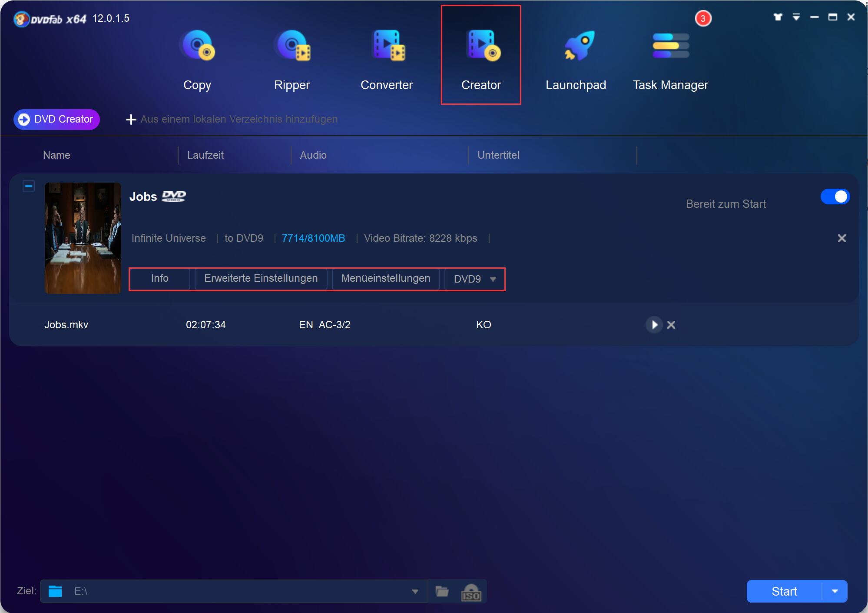Remove the Jobs task with X
The width and height of the screenshot is (868, 613).
pos(841,238)
